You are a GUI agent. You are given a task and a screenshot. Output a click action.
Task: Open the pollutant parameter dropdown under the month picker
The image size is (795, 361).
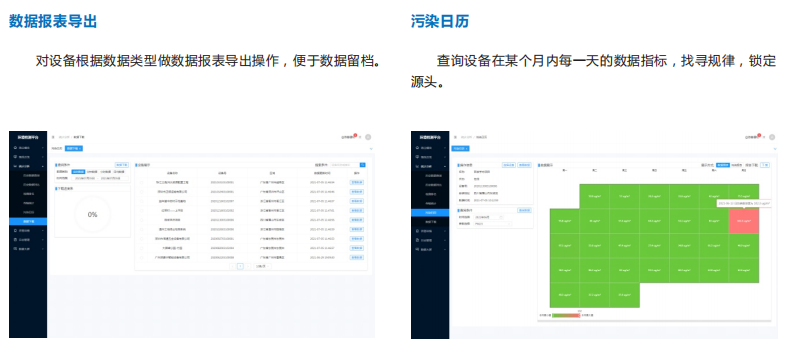(x=492, y=223)
